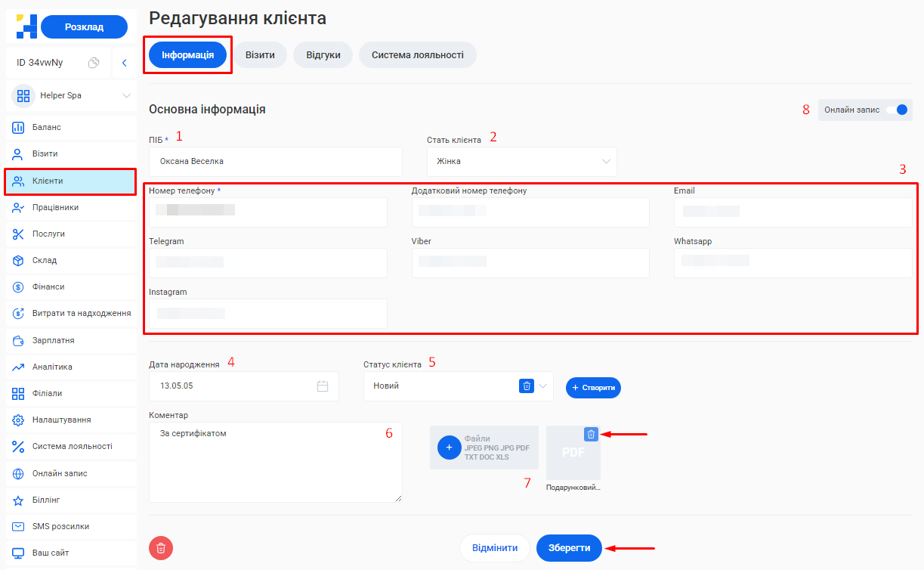Image resolution: width=924 pixels, height=570 pixels.
Task: Click the copy ID icon
Action: [x=94, y=63]
